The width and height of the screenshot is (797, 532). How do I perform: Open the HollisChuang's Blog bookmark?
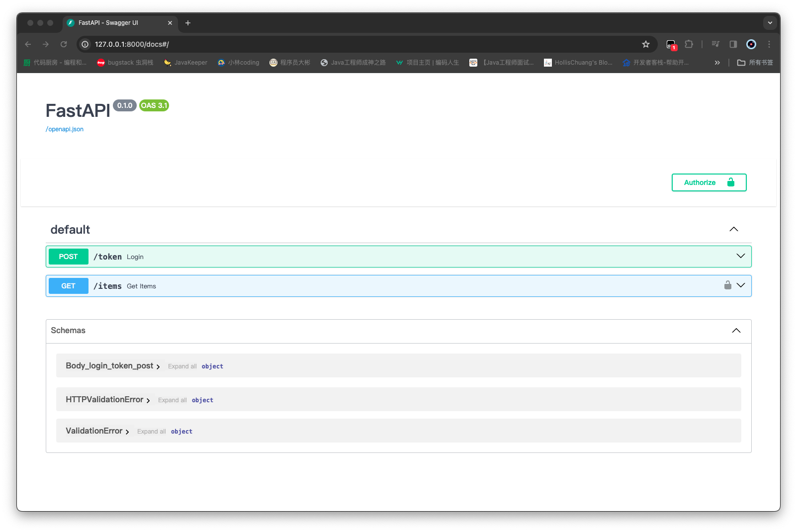pyautogui.click(x=578, y=63)
